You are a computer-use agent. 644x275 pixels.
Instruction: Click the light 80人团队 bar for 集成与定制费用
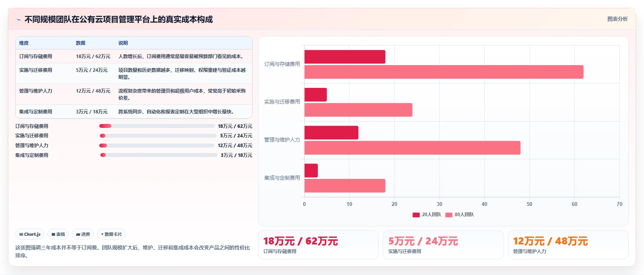tap(345, 186)
